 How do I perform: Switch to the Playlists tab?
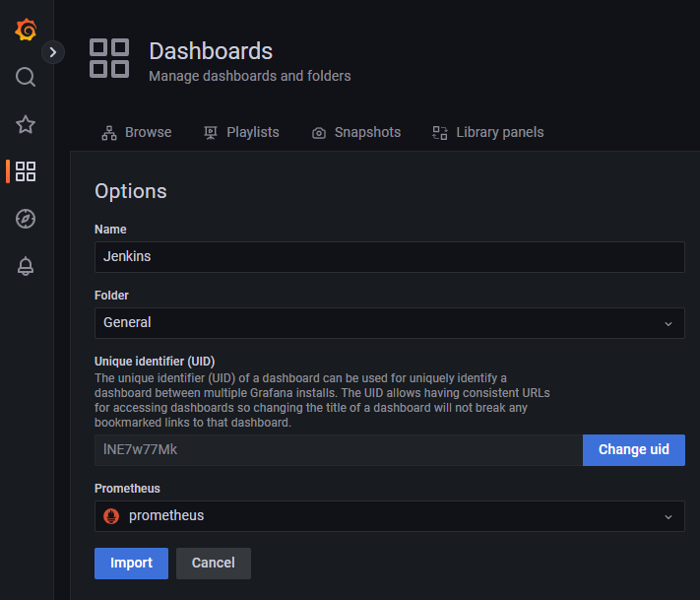click(x=241, y=132)
